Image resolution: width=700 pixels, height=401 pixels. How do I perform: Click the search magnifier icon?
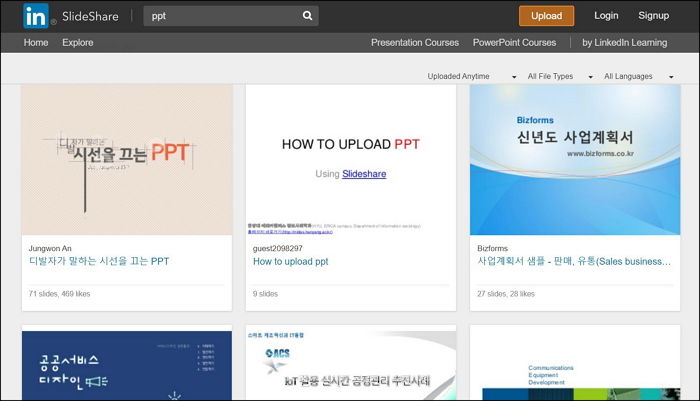307,16
